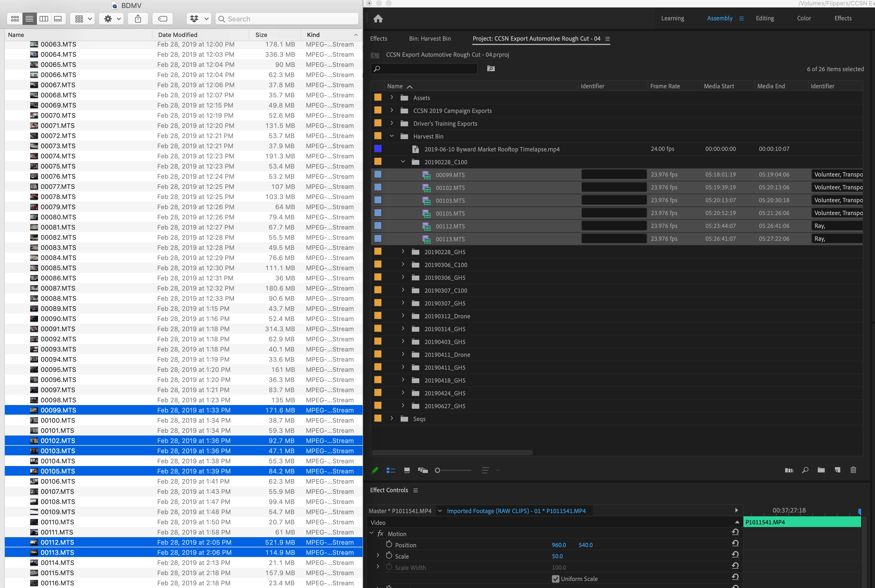Switch to the Editing workspace tab

click(764, 18)
